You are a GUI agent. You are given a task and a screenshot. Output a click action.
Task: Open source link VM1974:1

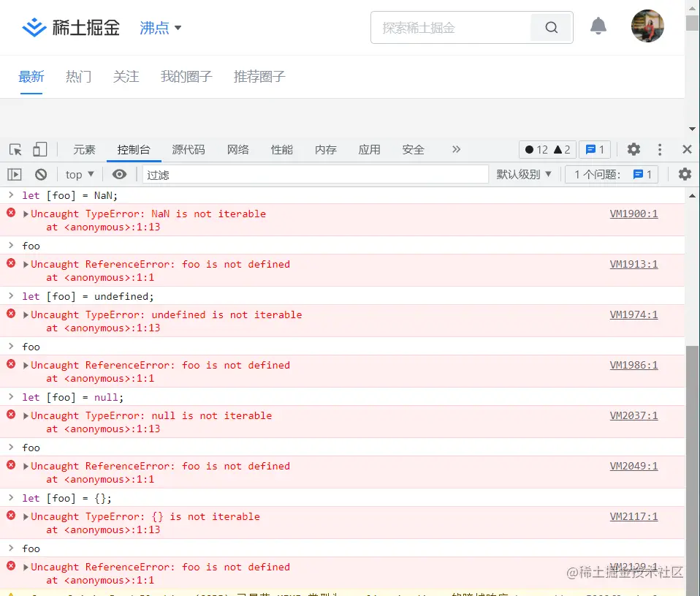click(634, 315)
